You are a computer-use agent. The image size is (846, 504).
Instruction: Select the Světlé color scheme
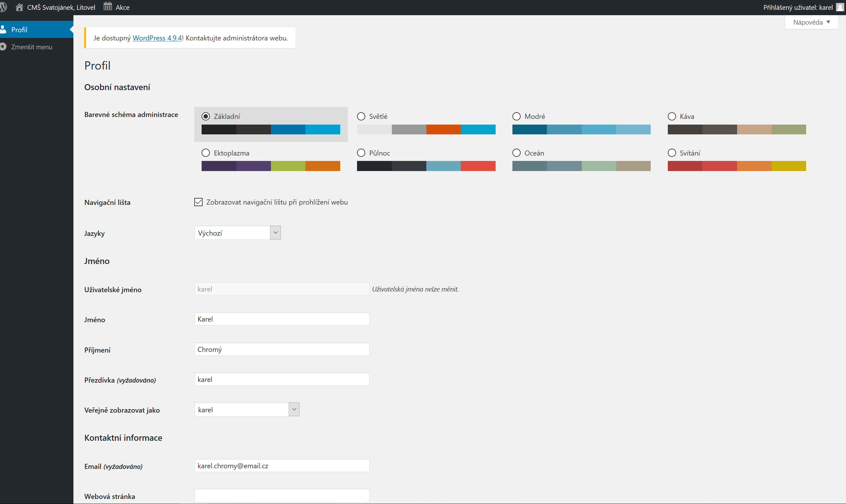(361, 116)
